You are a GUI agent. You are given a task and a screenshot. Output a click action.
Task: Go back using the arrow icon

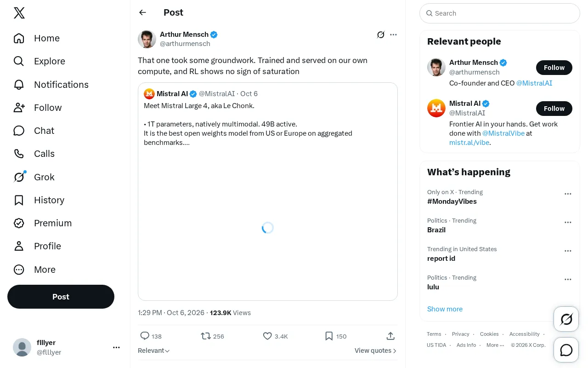click(143, 12)
